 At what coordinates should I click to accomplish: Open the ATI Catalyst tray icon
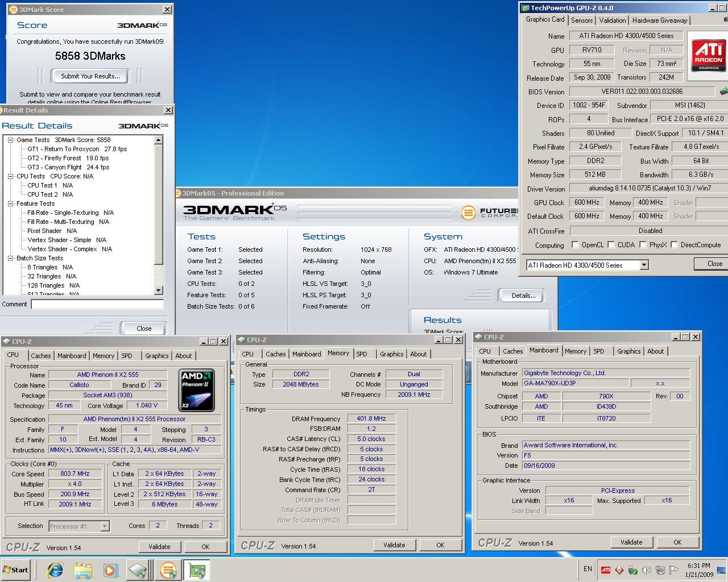(606, 569)
